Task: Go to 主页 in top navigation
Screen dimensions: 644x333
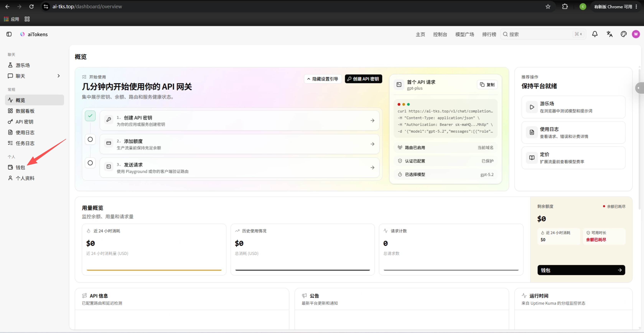Action: pos(420,34)
